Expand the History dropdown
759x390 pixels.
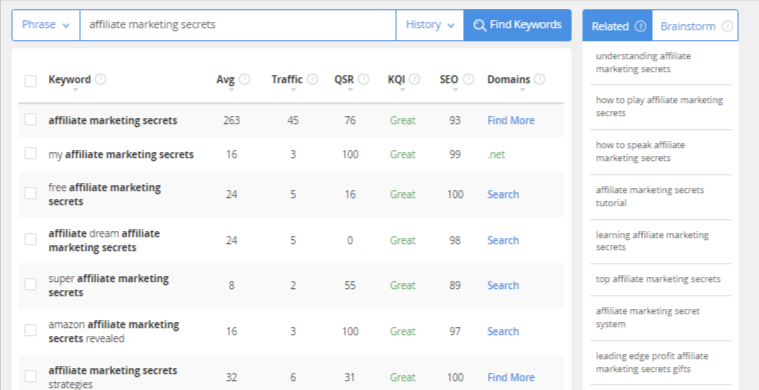[430, 25]
